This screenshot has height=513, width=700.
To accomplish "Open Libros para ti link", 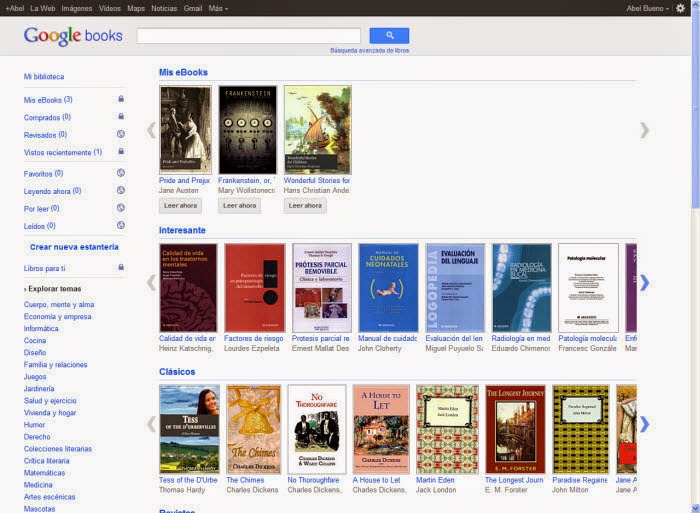I will click(44, 268).
